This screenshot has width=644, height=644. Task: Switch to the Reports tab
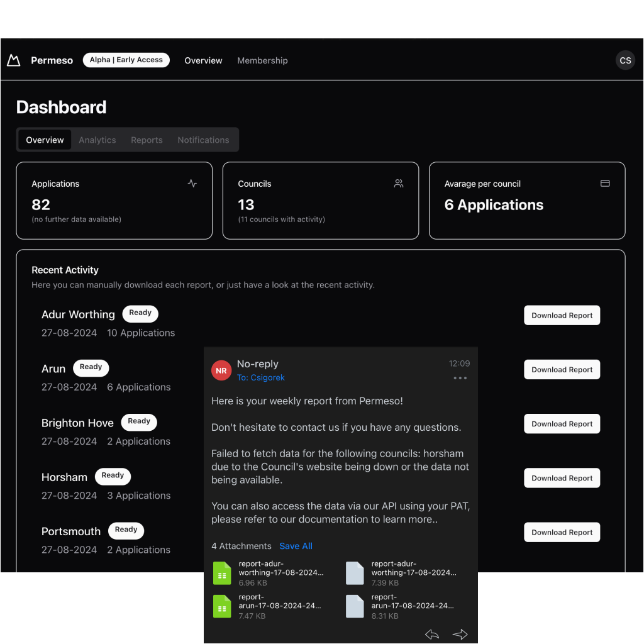coord(147,140)
